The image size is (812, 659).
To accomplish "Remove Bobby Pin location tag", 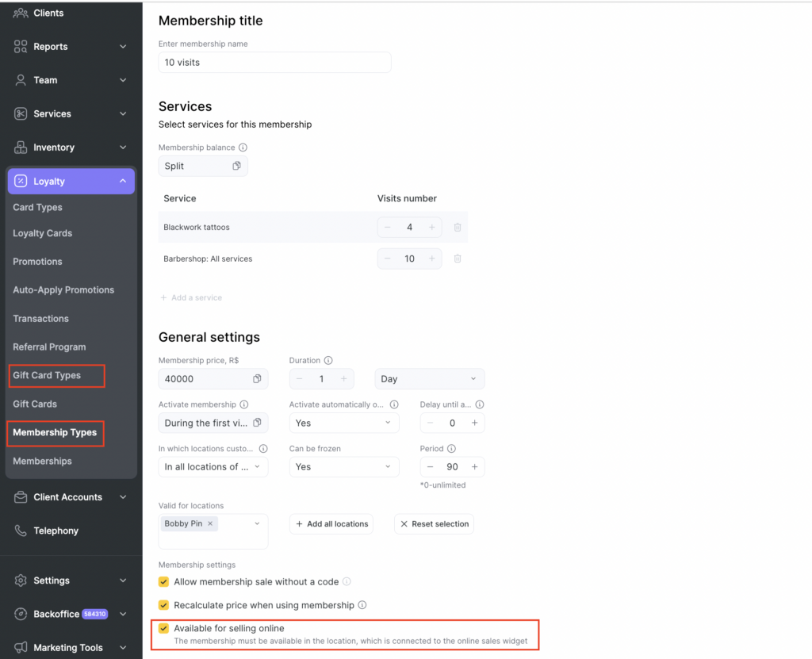I will point(210,524).
